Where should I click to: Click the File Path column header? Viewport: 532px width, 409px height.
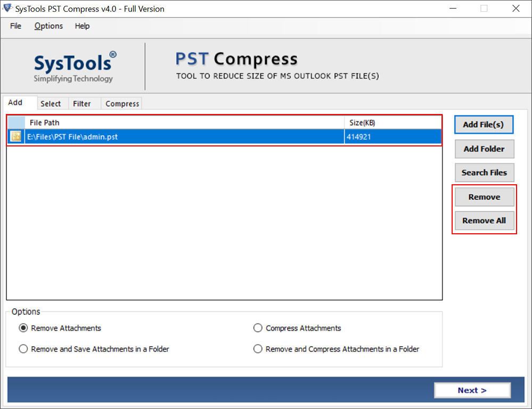point(184,122)
